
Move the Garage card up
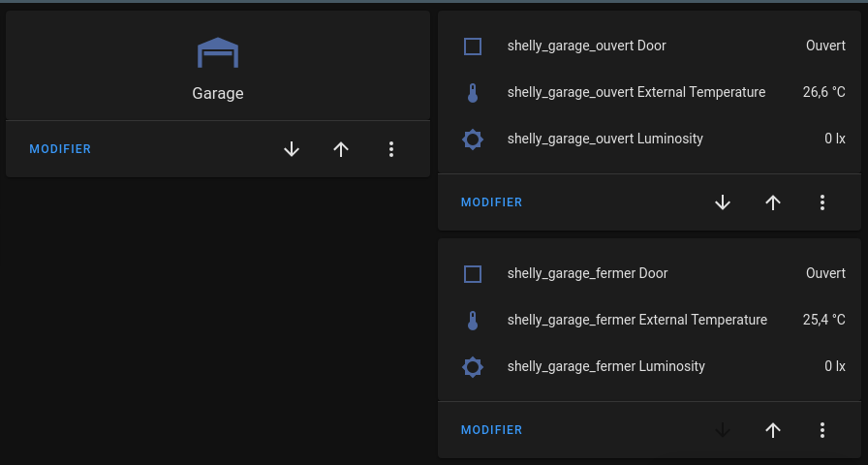(x=341, y=149)
